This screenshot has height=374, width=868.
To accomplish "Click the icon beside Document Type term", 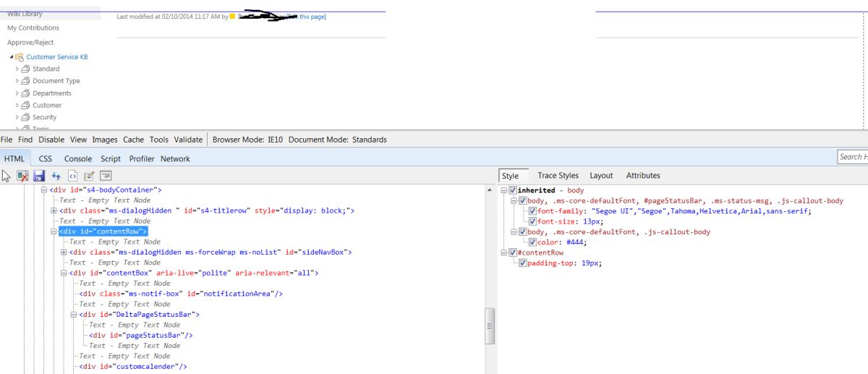I will coord(25,81).
